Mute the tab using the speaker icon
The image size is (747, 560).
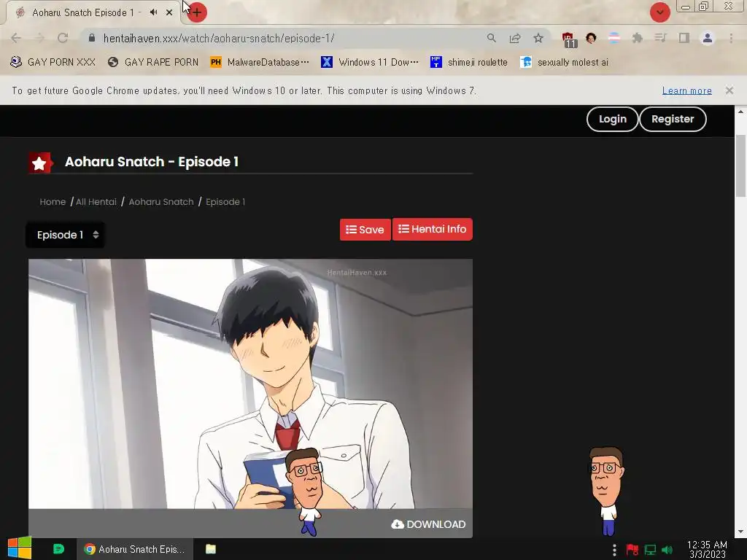153,12
